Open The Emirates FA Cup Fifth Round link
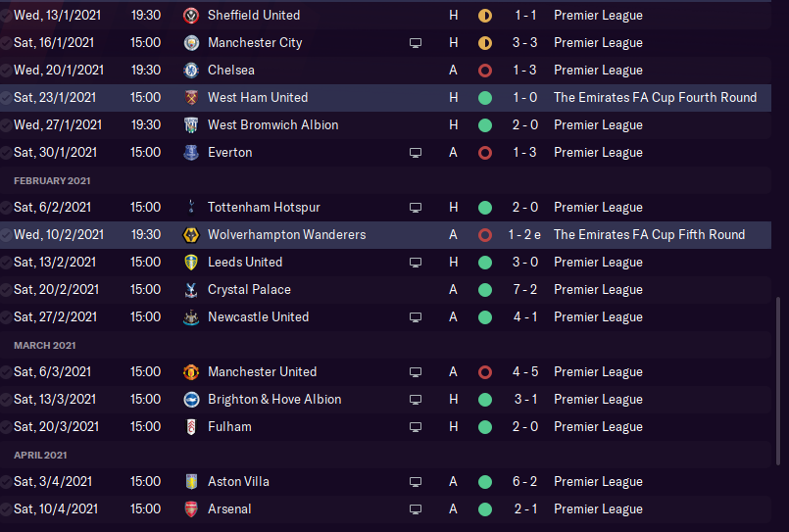789x532 pixels. pos(649,235)
